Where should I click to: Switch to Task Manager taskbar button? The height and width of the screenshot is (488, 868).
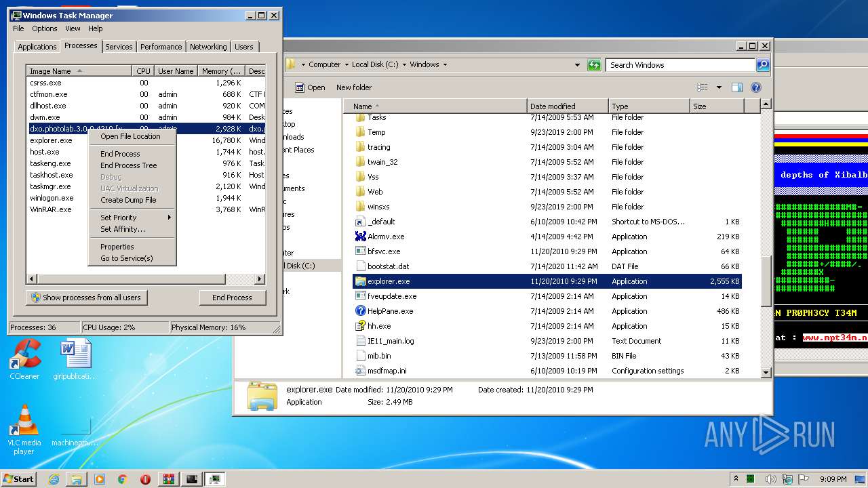(215, 479)
